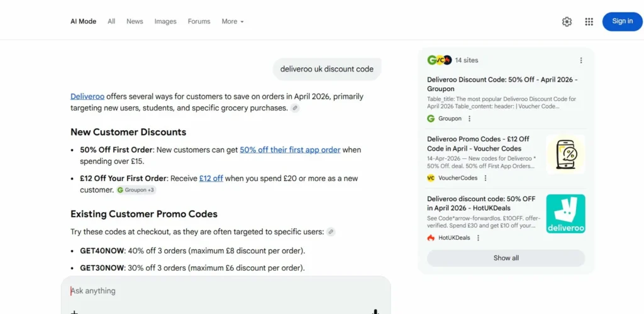Open the Forums tab
The image size is (644, 314).
click(x=199, y=21)
